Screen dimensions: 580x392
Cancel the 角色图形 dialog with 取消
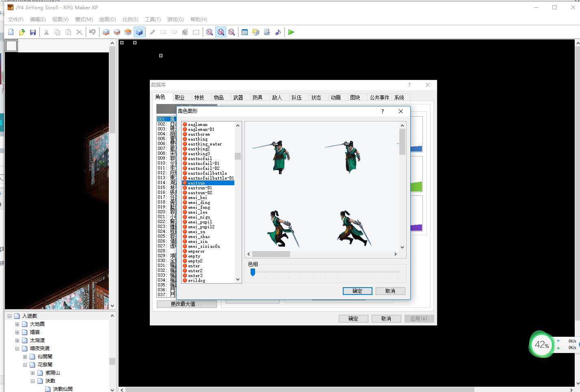pos(390,291)
